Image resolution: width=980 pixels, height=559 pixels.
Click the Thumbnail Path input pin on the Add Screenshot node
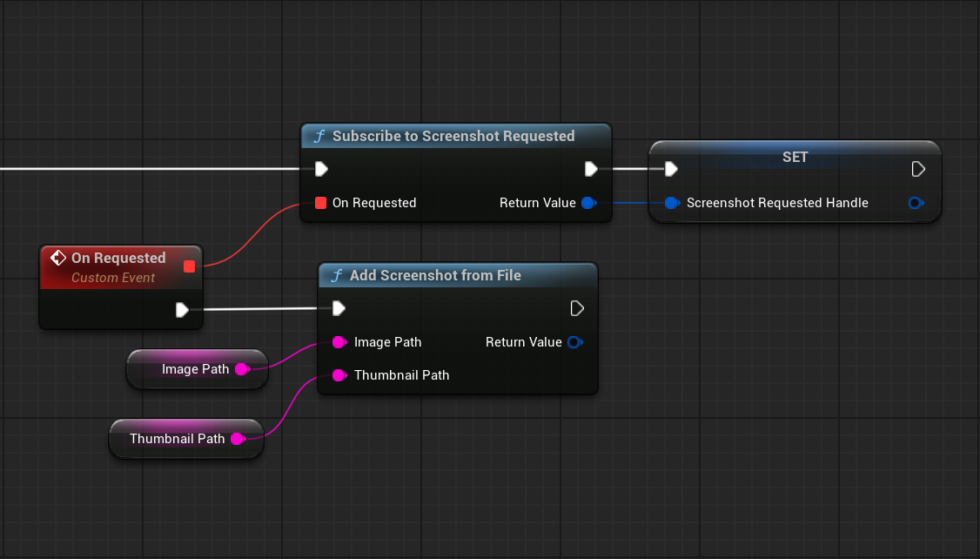tap(339, 375)
